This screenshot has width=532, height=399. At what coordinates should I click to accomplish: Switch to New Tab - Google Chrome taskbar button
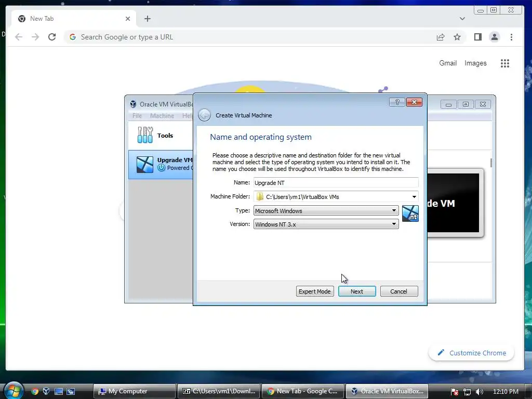pyautogui.click(x=303, y=391)
